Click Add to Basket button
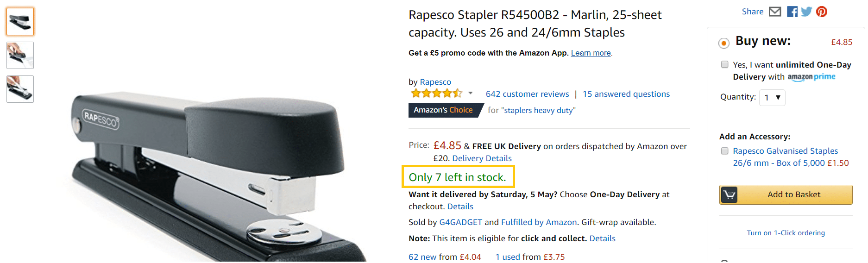 coord(793,195)
